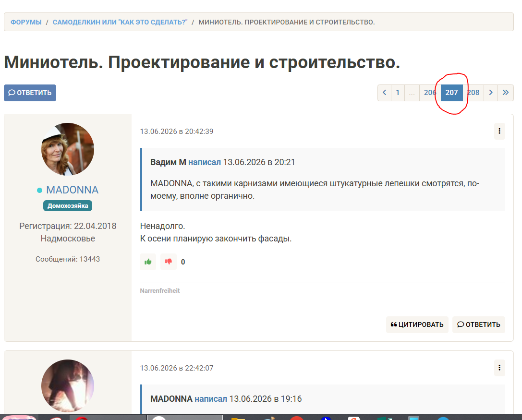Click Регистрация: 22.04.2018 text

[x=68, y=226]
